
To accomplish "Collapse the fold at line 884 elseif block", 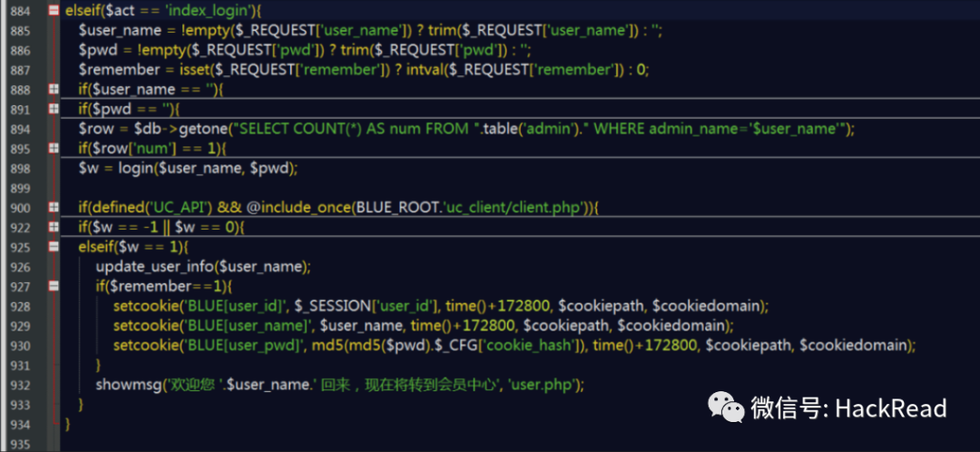I will click(x=54, y=10).
